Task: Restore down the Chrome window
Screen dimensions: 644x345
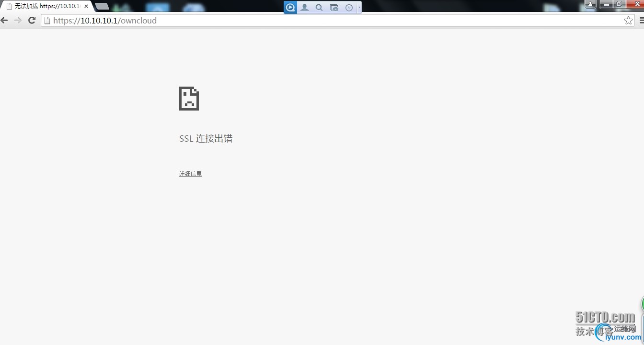Action: [x=619, y=4]
